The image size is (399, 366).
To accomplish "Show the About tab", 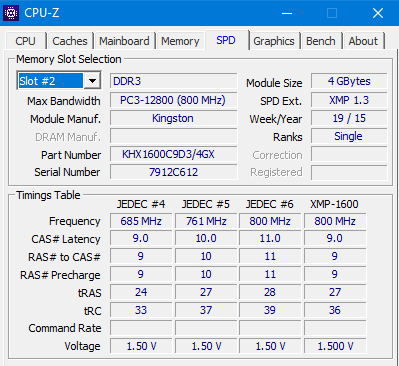I will 363,41.
